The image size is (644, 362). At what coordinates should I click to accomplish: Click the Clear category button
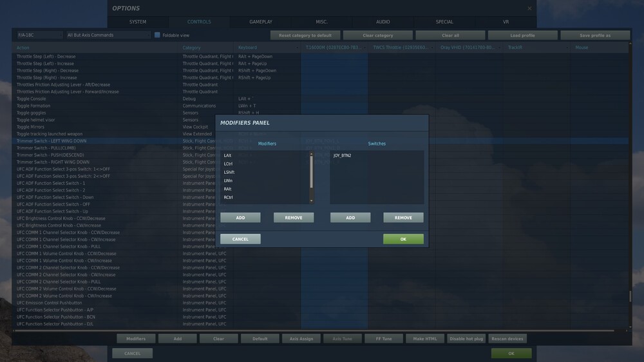378,35
